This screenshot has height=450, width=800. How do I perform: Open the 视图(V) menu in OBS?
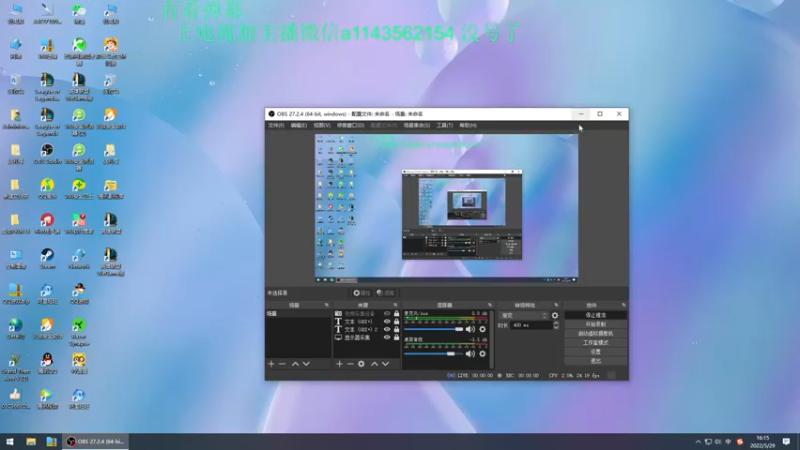coord(322,126)
